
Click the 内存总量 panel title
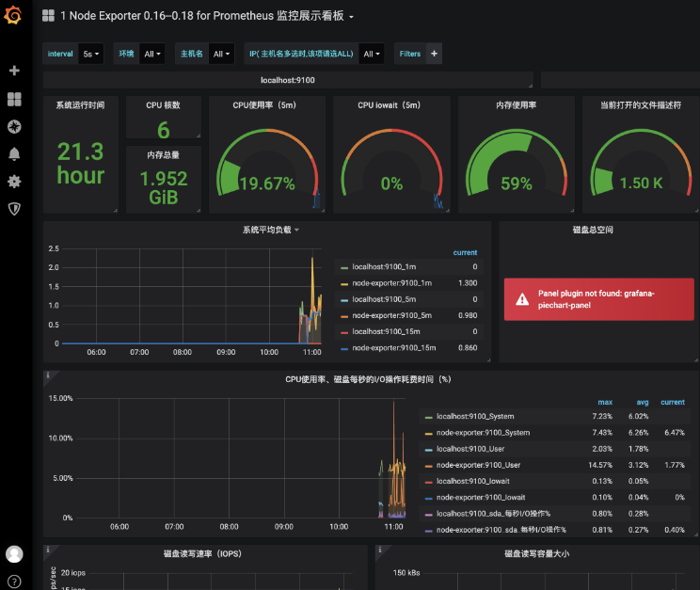pos(164,155)
